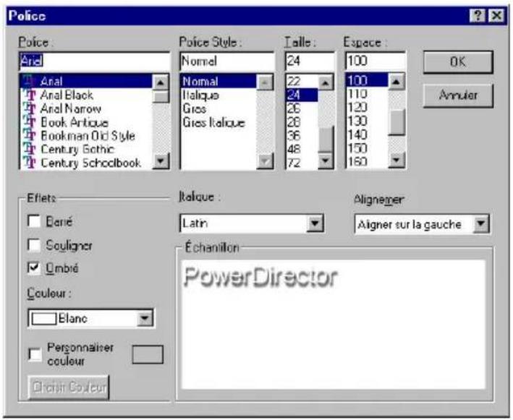Select size 48 in Taille list

coord(302,149)
